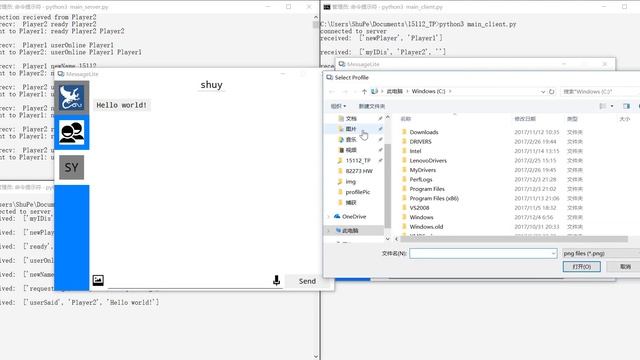Select the Windows.old folder
Screen dimensions: 640x360
pos(426,227)
